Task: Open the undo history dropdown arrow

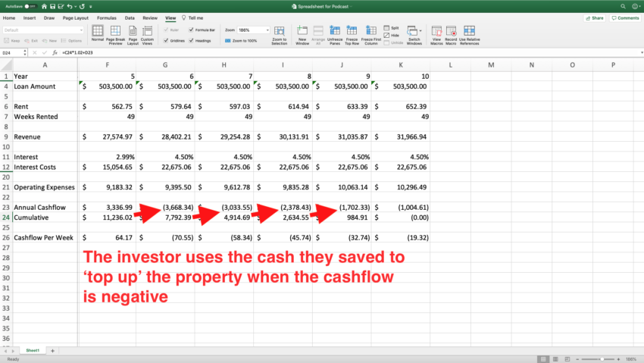Action: click(76, 6)
